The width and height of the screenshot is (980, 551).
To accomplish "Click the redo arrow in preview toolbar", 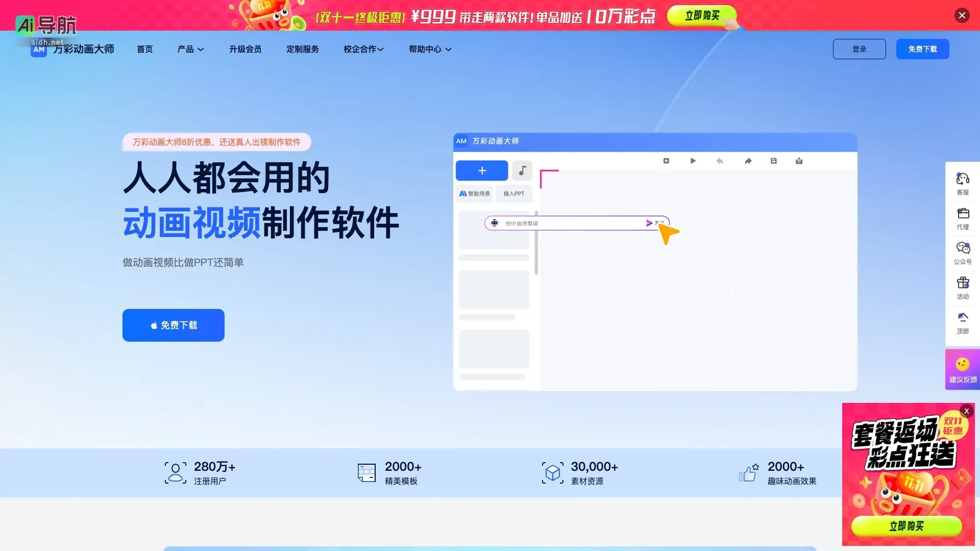I will [x=748, y=161].
